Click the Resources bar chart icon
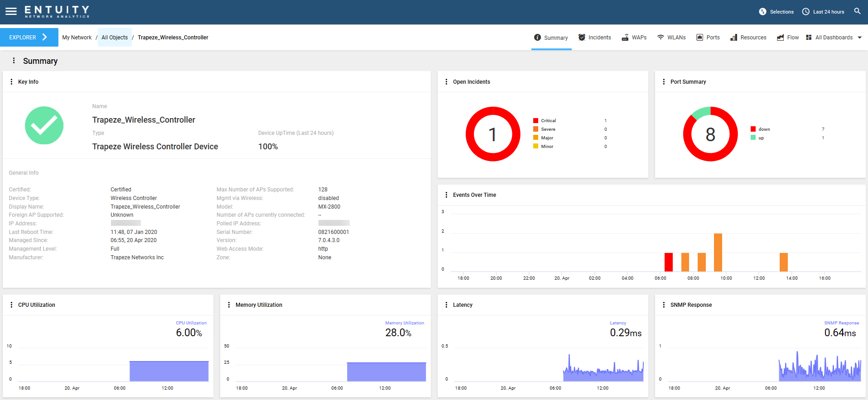868x400 pixels. click(x=733, y=38)
